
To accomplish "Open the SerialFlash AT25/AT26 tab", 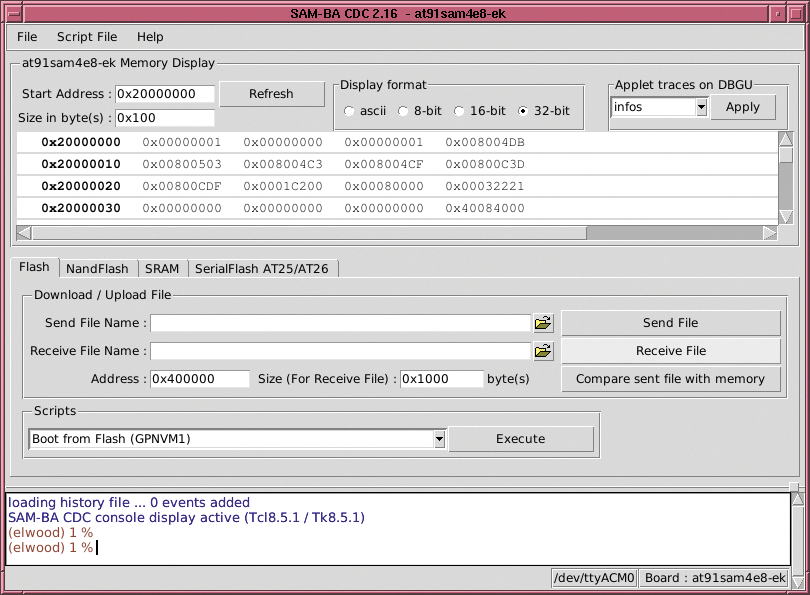I will pos(265,268).
